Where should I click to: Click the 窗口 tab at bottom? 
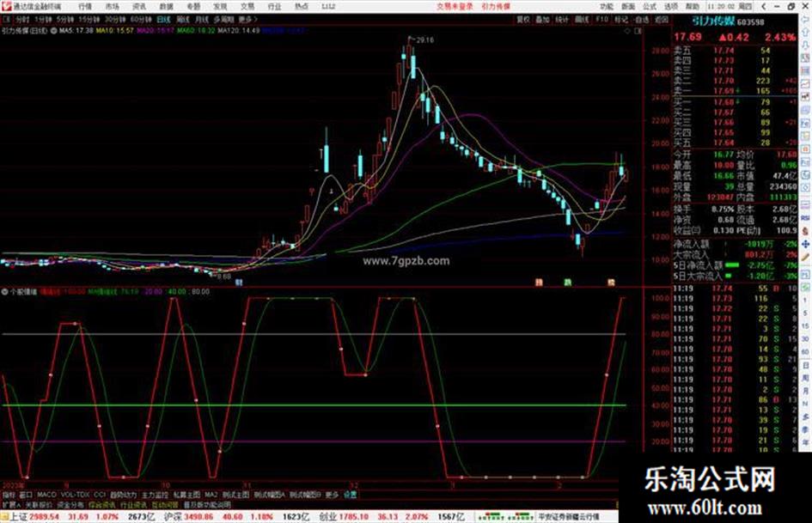[26, 495]
